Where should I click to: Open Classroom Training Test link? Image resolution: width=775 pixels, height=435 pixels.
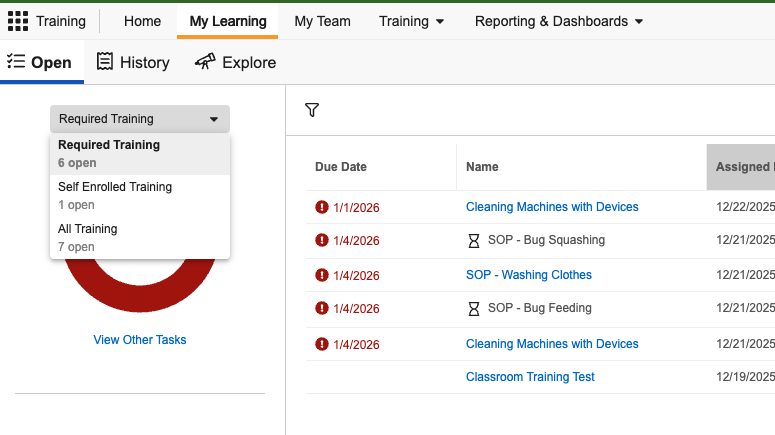point(530,377)
